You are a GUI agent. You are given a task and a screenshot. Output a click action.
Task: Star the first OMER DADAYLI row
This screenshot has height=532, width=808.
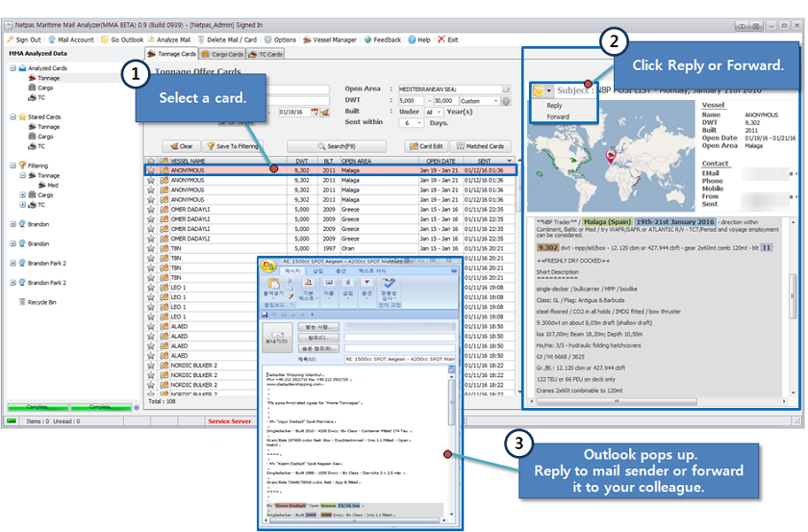coord(150,210)
